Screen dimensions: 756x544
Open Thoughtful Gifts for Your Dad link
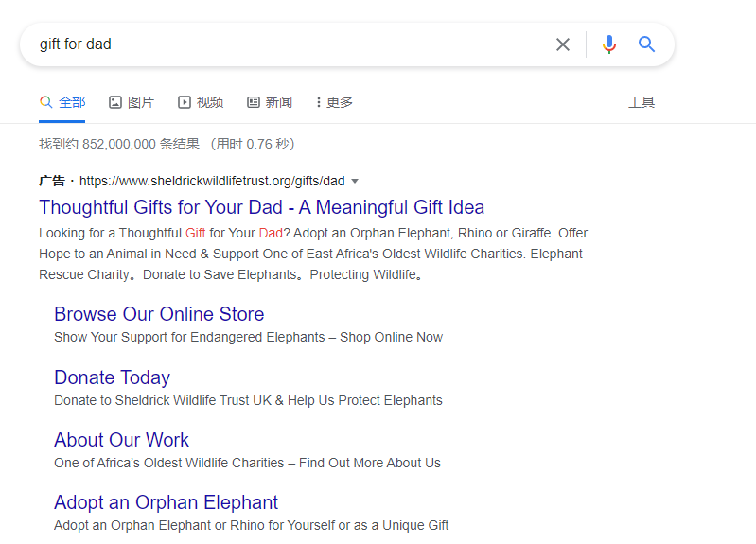(x=262, y=207)
